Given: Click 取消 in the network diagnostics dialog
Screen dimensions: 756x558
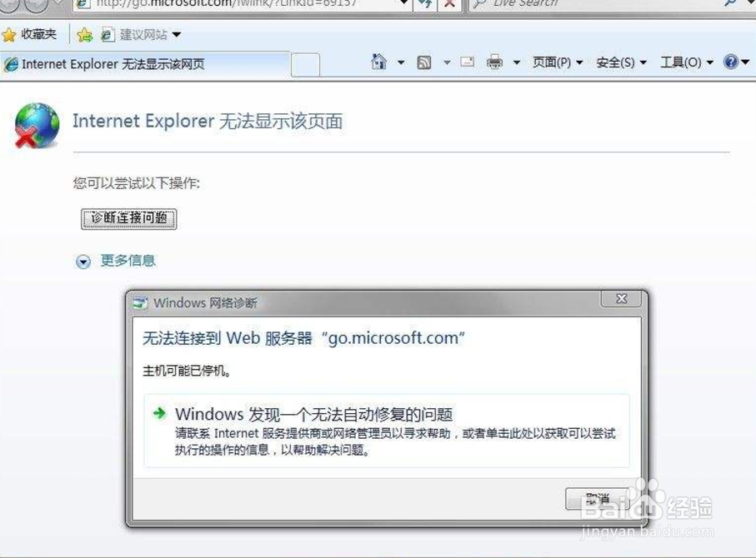Looking at the screenshot, I should [598, 499].
